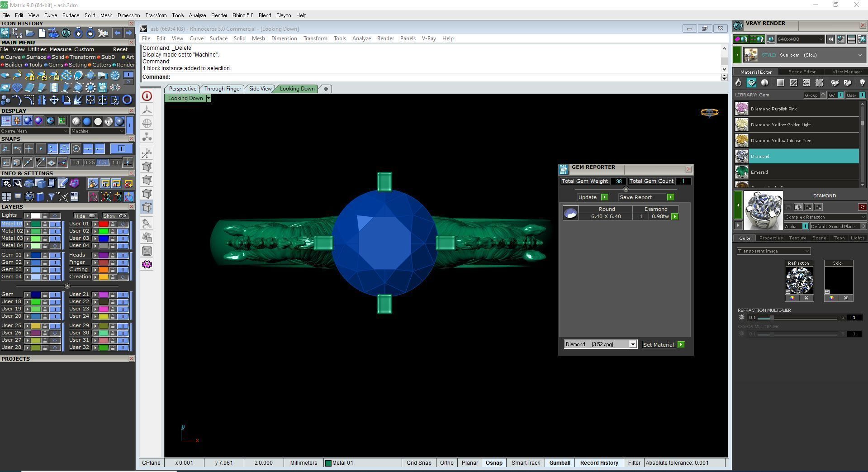Viewport: 868px width, 472px height.
Task: Click the Set Material button
Action: [x=663, y=345]
